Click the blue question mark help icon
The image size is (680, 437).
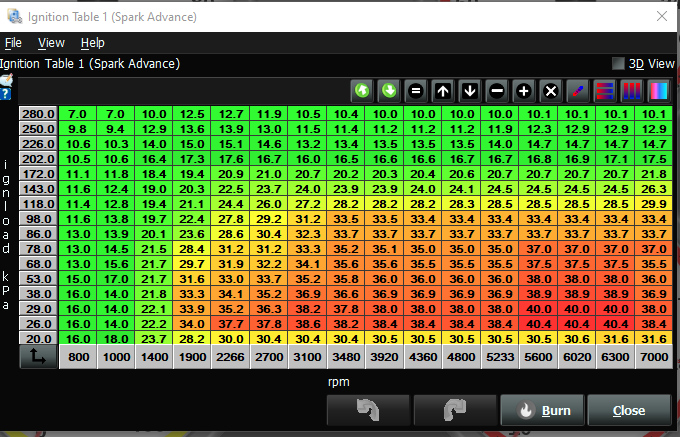[x=6, y=93]
